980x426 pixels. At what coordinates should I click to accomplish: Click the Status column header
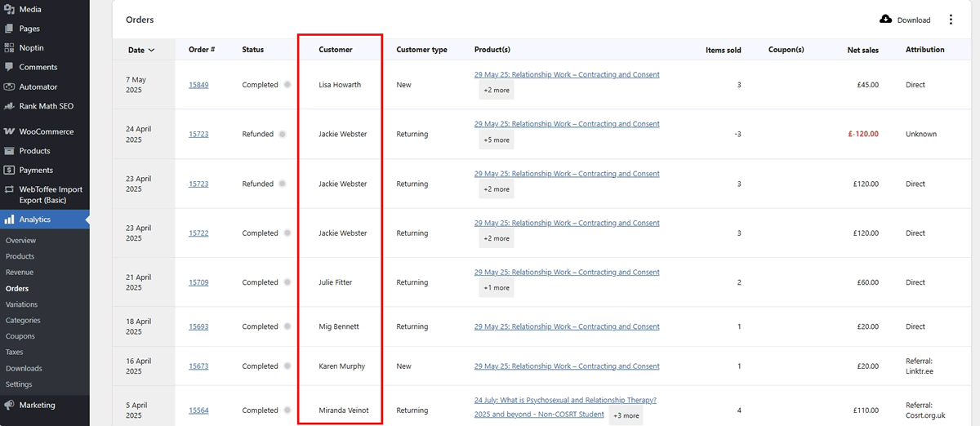pyautogui.click(x=253, y=50)
